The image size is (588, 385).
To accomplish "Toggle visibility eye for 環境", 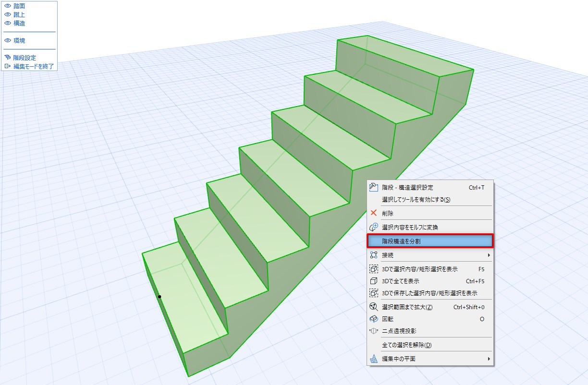I will point(8,40).
